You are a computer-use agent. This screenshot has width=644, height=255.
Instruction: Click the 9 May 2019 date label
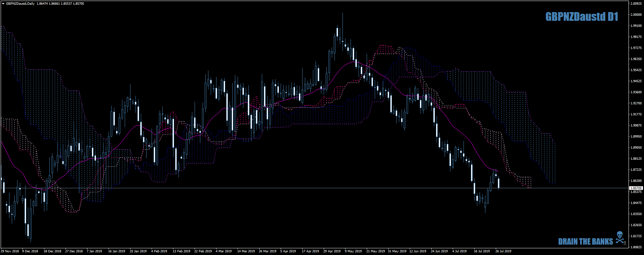pos(353,251)
